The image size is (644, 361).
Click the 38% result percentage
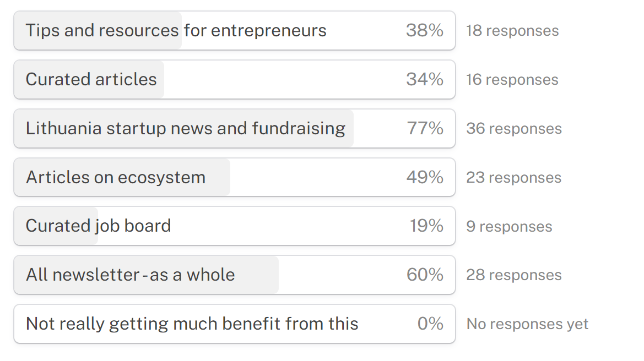pos(425,31)
